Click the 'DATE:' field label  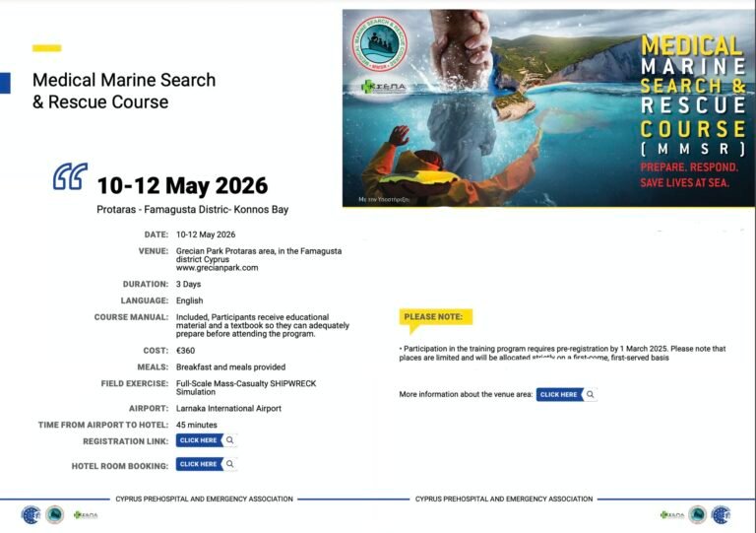tap(157, 234)
